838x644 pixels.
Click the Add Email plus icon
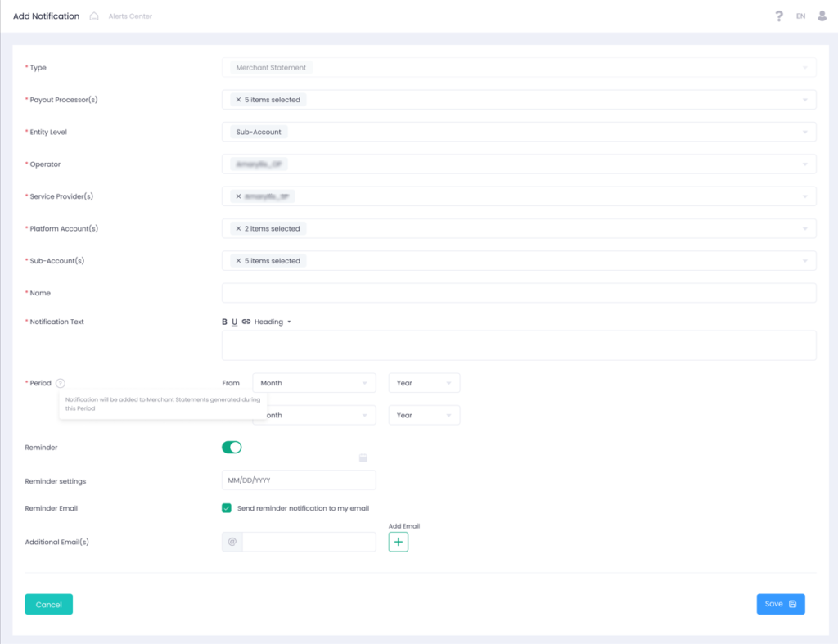[398, 542]
